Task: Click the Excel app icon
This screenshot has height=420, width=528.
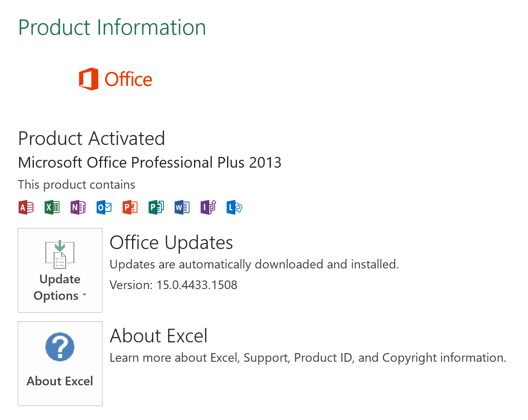Action: pos(52,207)
